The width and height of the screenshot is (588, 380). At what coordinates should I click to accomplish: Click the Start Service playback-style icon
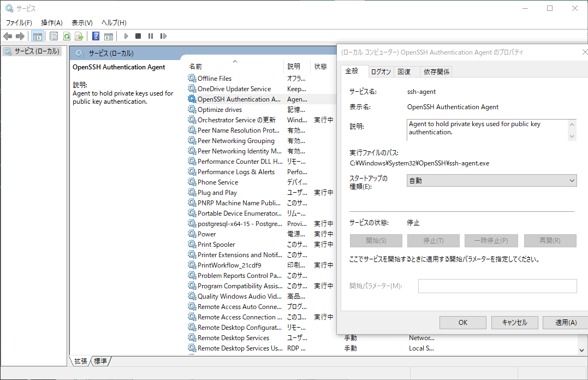click(126, 36)
